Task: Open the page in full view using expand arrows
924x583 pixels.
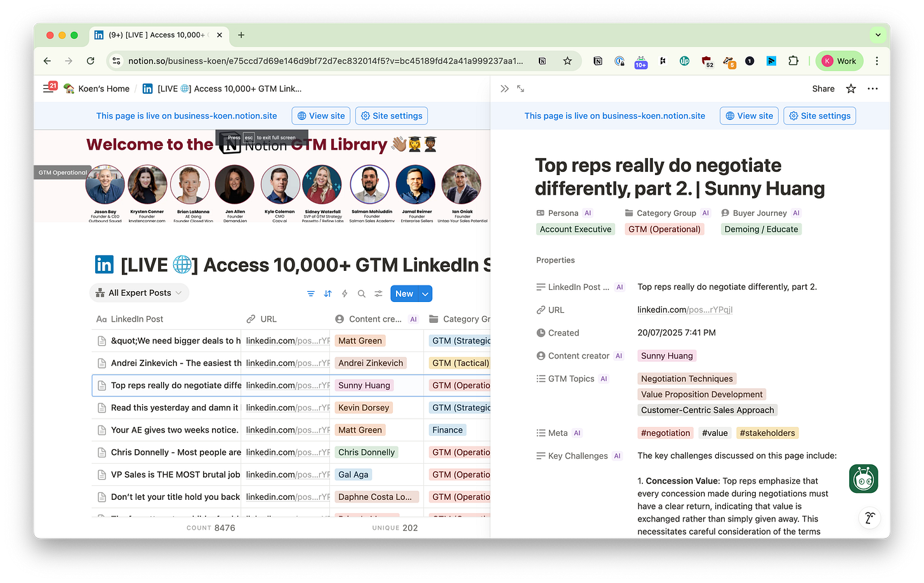Action: [520, 89]
